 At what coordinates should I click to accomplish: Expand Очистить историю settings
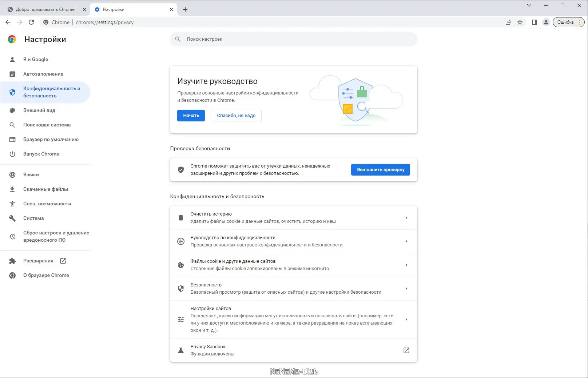406,217
